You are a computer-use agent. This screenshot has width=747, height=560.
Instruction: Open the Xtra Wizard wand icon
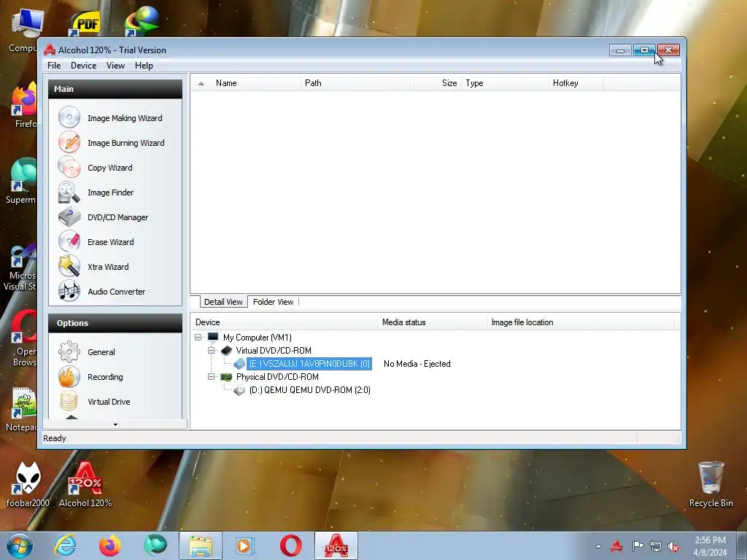coord(69,267)
